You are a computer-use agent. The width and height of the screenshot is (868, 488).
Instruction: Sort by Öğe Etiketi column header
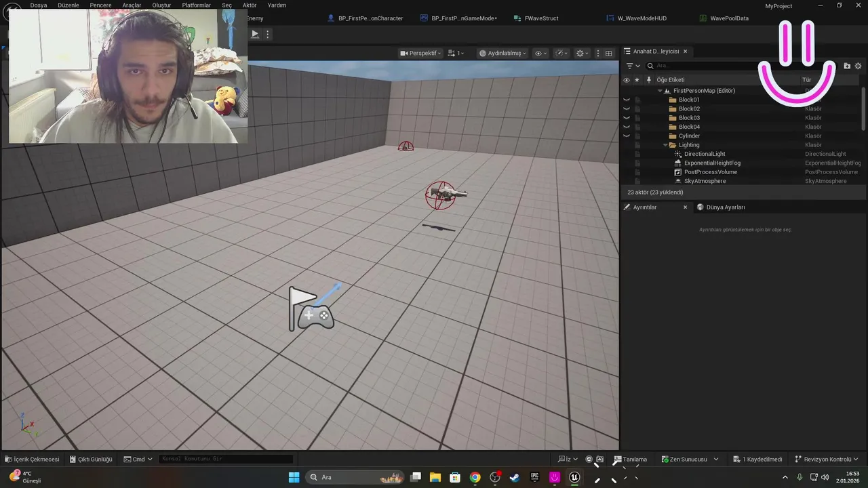pyautogui.click(x=670, y=80)
